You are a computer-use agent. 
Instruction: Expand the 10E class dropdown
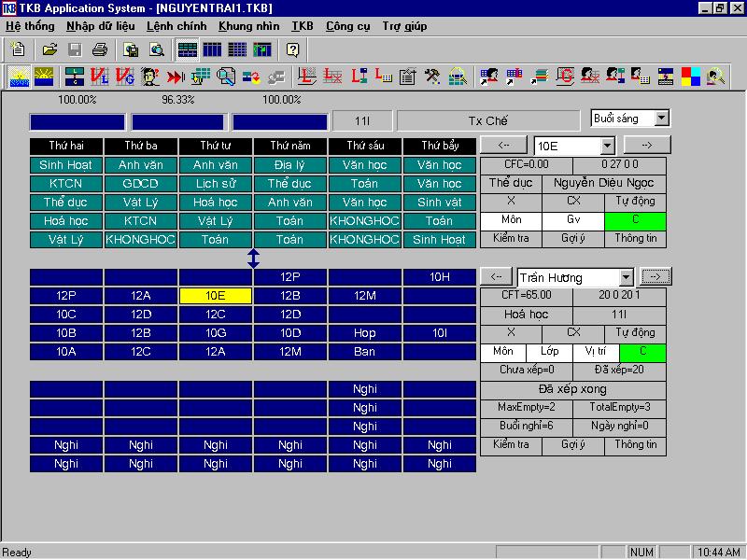coord(607,146)
